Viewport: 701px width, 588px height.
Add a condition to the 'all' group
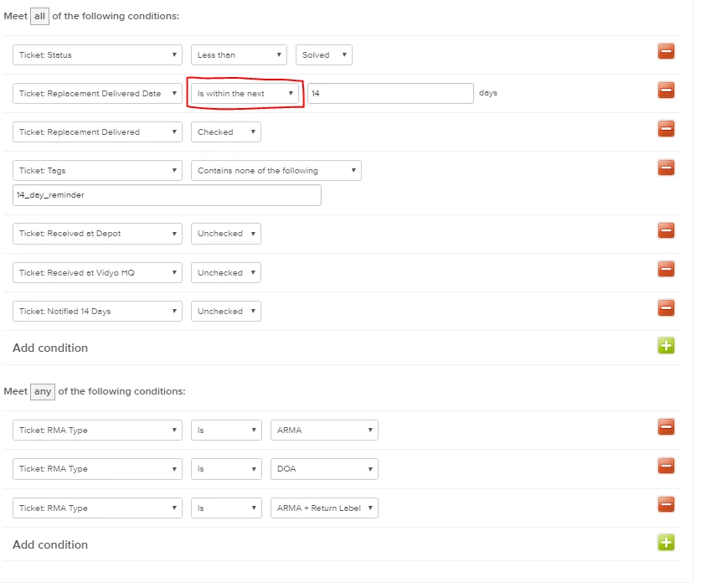coord(666,346)
